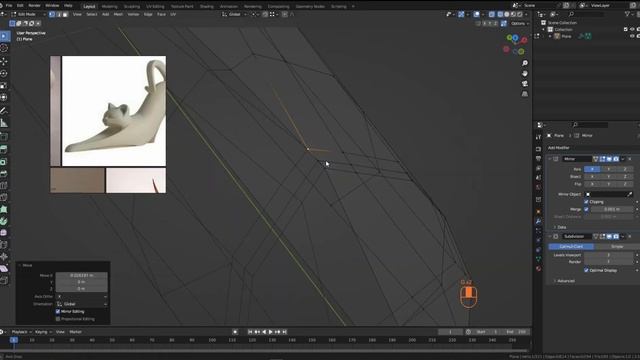
Task: Select the Rotate tool in the left toolbar
Action: (4, 73)
